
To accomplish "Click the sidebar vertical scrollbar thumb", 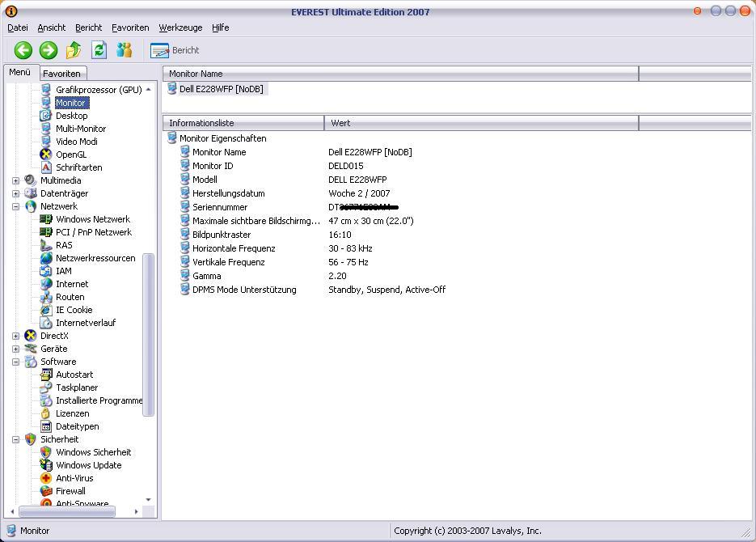I will [148, 335].
